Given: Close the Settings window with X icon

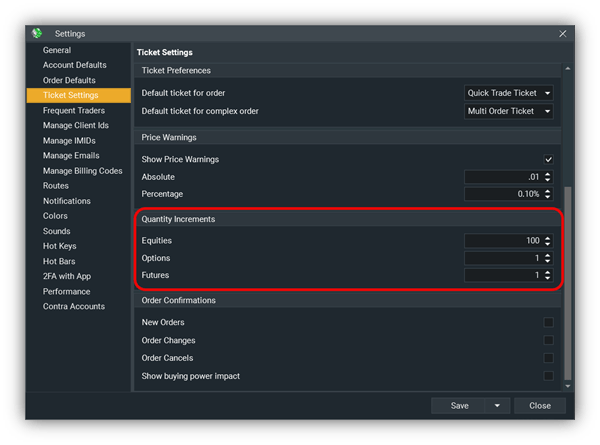Looking at the screenshot, I should pos(562,33).
